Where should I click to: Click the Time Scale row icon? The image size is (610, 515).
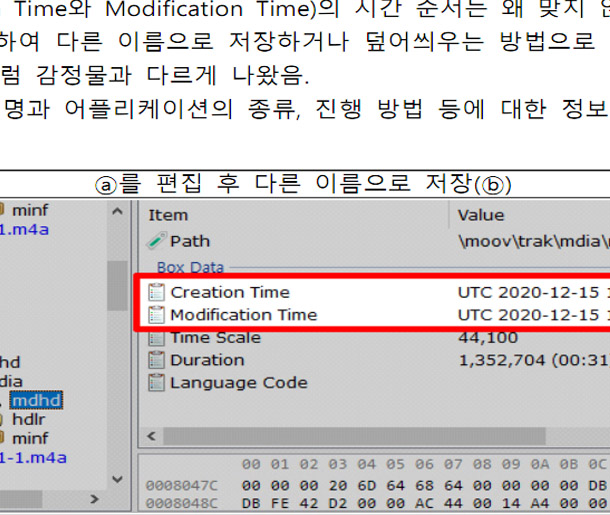(x=155, y=338)
